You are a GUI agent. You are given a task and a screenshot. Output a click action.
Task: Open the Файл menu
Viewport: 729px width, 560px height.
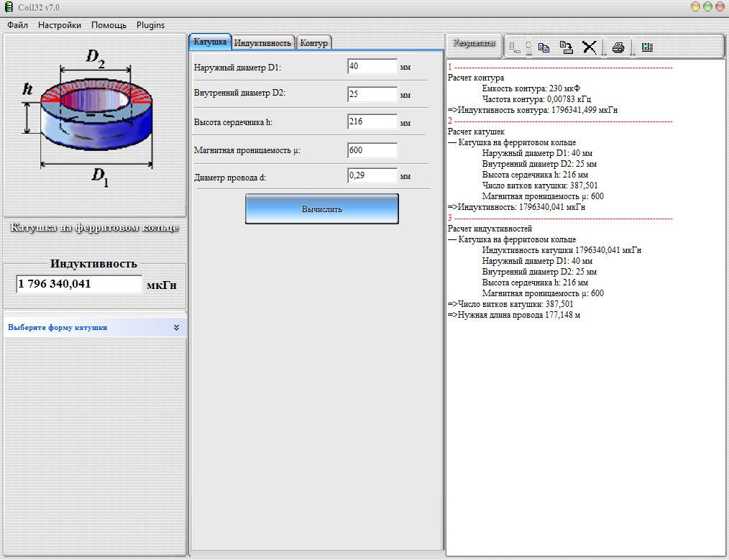18,24
